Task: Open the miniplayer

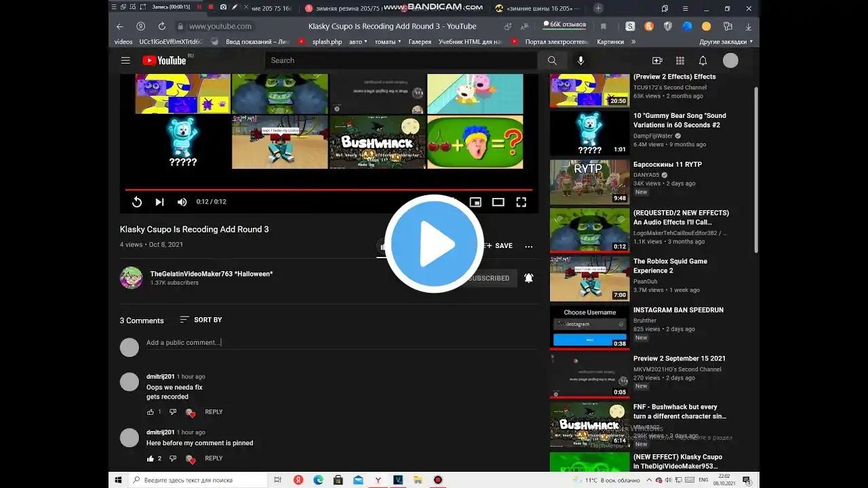Action: click(475, 202)
